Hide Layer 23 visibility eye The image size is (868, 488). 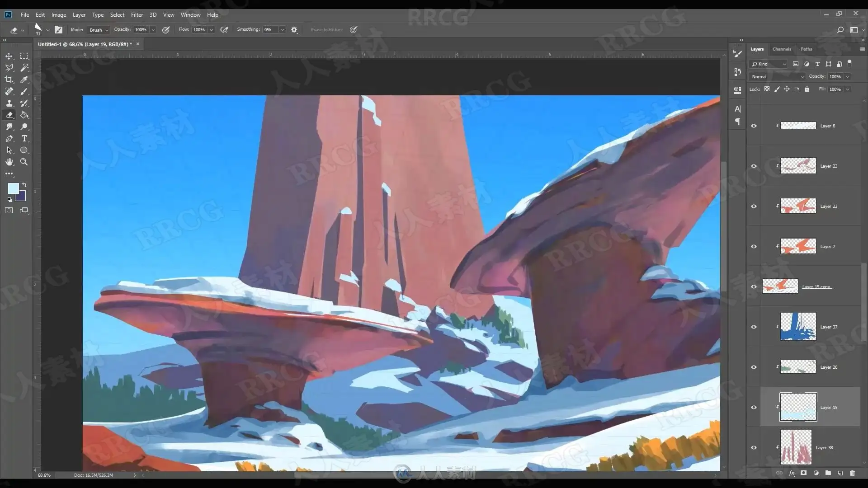point(754,166)
